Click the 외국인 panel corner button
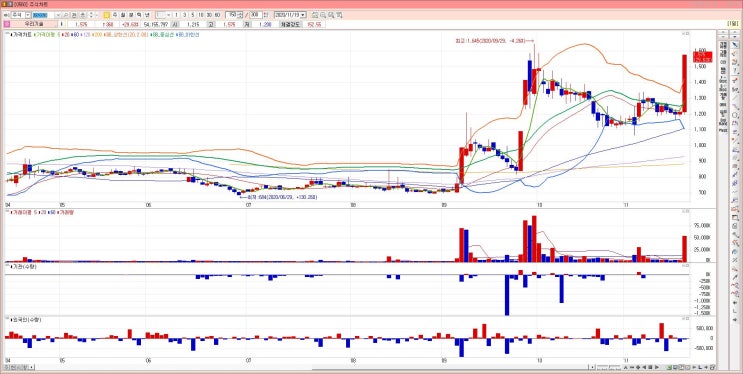Screen dimensions: 743x374 click(687, 319)
